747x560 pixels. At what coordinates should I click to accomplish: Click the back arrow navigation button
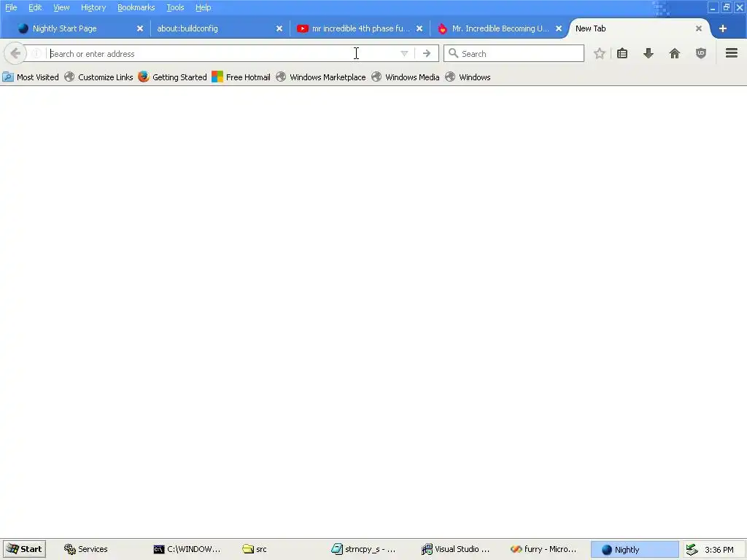pos(15,53)
